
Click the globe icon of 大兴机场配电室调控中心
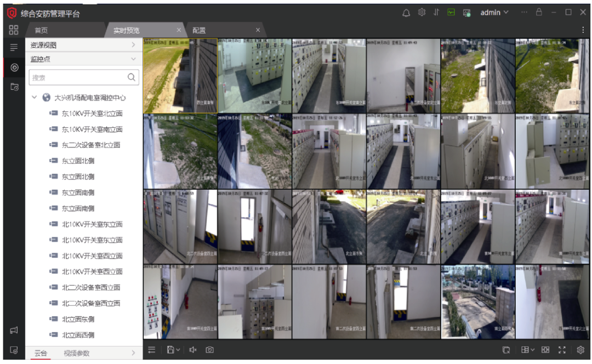coord(47,98)
